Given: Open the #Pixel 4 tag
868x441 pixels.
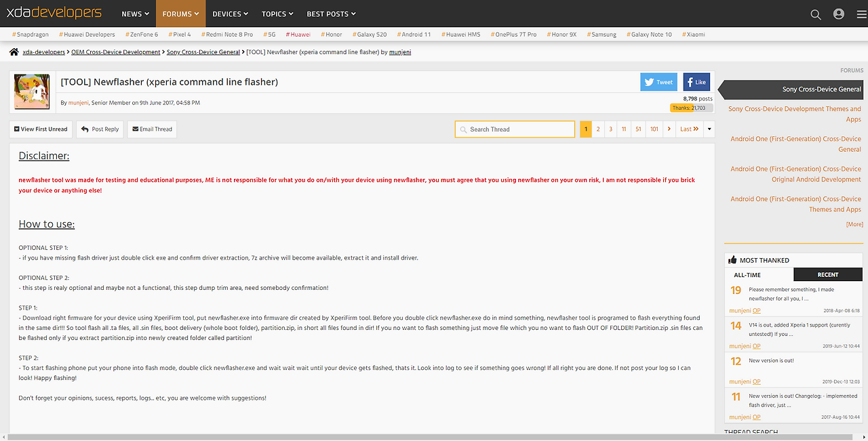Looking at the screenshot, I should point(180,35).
